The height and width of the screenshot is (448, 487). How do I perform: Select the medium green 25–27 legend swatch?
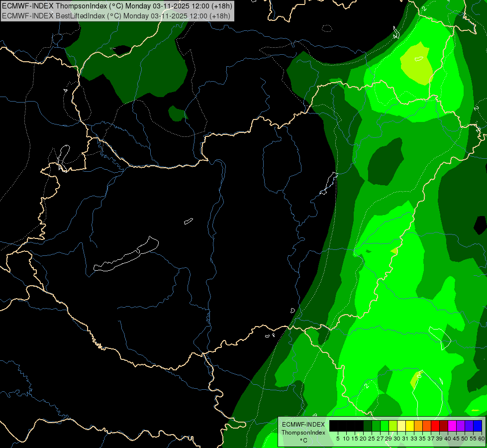[376, 426]
